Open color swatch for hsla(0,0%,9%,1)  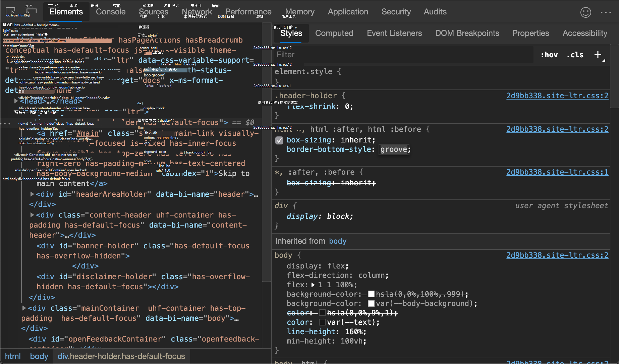point(322,313)
